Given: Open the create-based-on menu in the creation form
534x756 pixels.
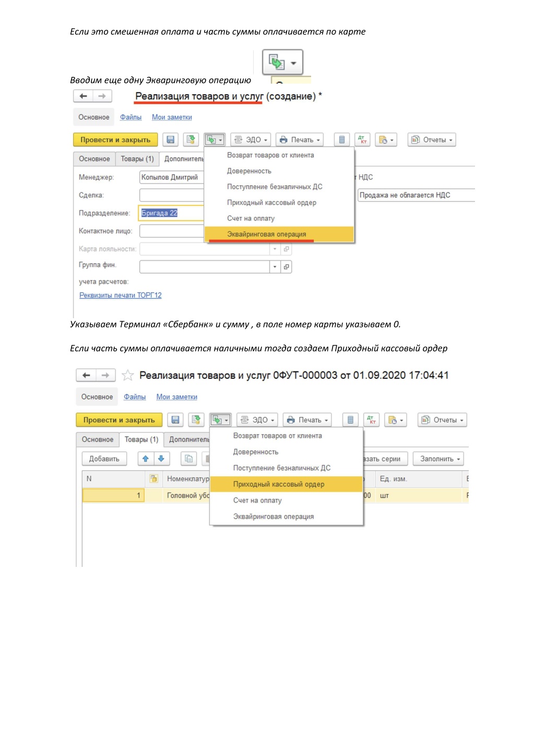Looking at the screenshot, I should click(215, 139).
